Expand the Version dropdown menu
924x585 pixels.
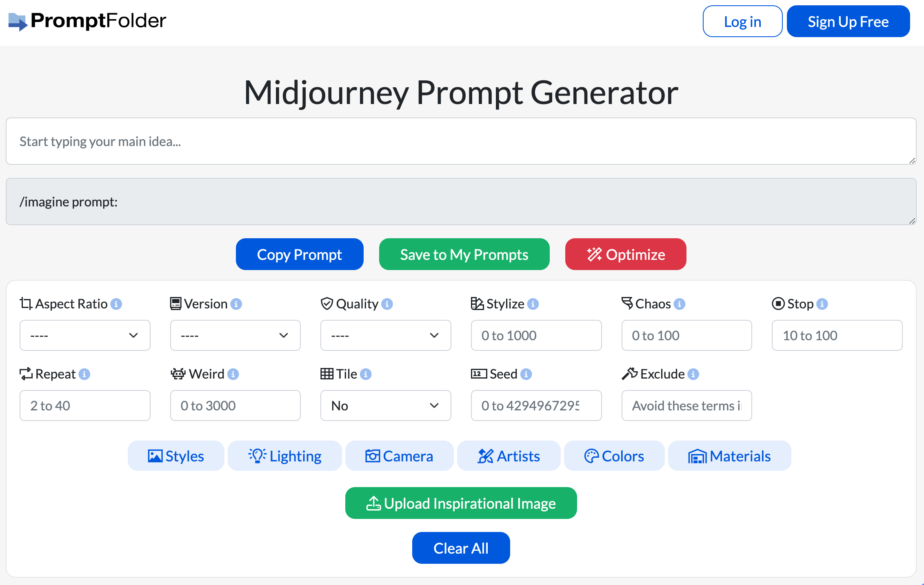(234, 335)
